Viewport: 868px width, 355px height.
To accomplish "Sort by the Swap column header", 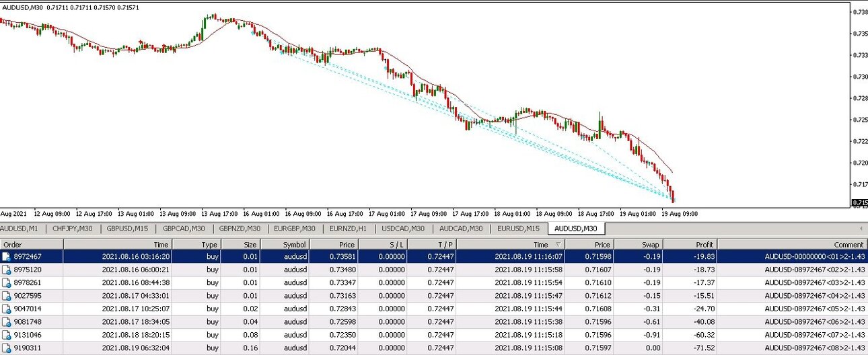I will (x=638, y=245).
